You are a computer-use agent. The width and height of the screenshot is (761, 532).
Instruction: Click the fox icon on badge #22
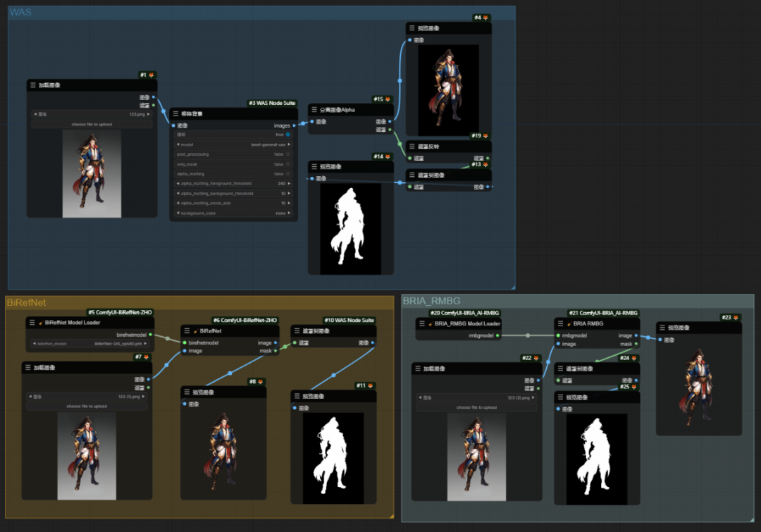pyautogui.click(x=536, y=358)
